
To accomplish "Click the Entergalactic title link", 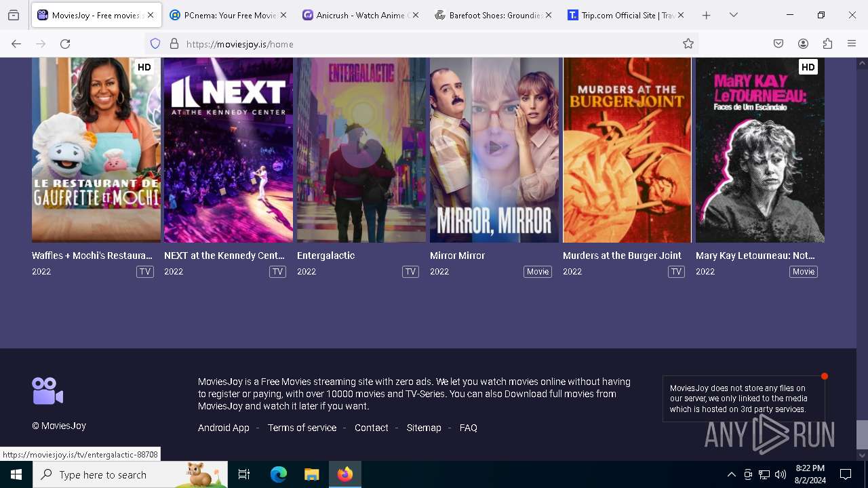I will [x=326, y=256].
